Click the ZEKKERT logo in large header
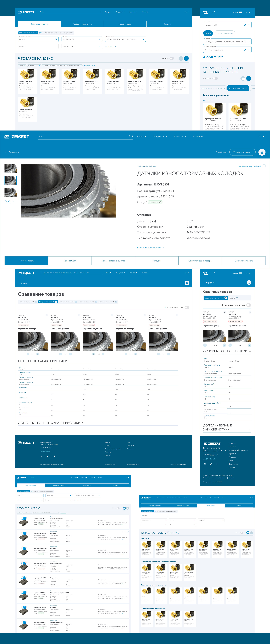The image size is (270, 644). tap(17, 136)
